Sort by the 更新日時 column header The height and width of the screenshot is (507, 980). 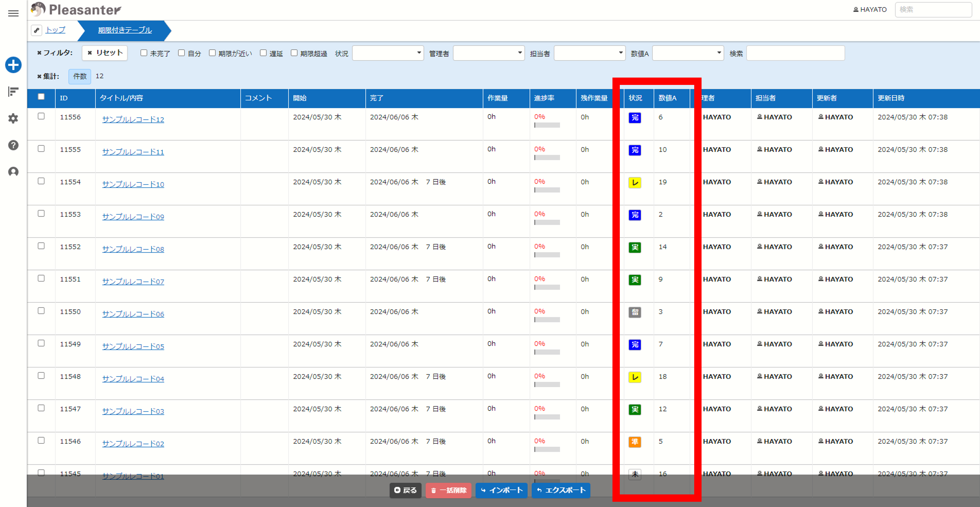(926, 98)
